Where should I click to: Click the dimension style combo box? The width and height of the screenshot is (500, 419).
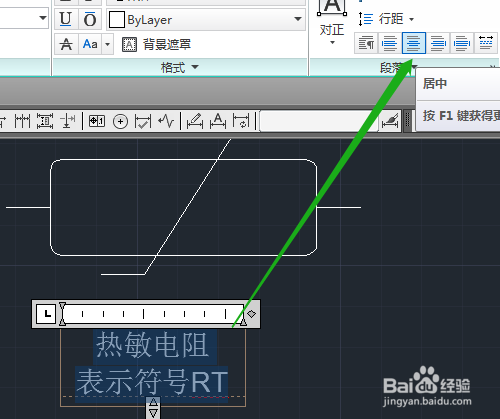coord(318,121)
